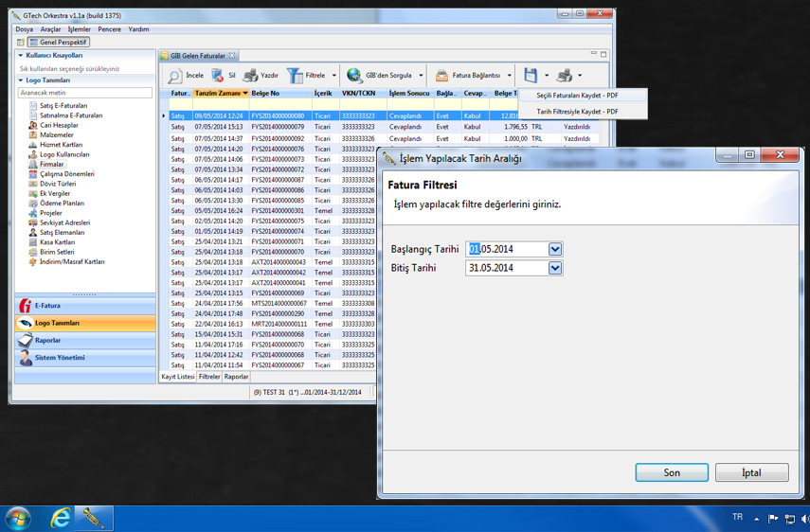Click the printer icon beside the save icon
Image resolution: width=810 pixels, height=532 pixels.
tap(564, 76)
